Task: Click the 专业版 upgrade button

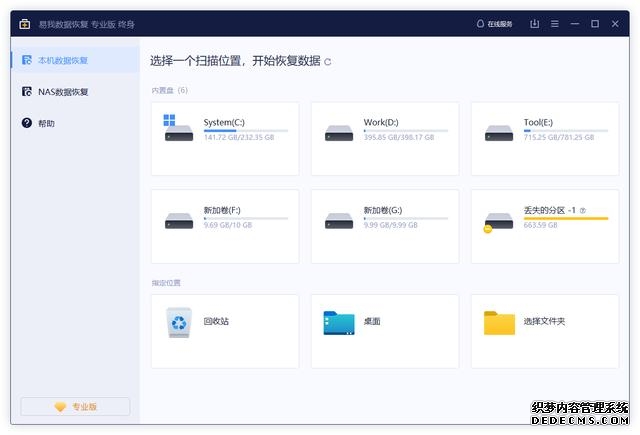Action: (x=76, y=406)
